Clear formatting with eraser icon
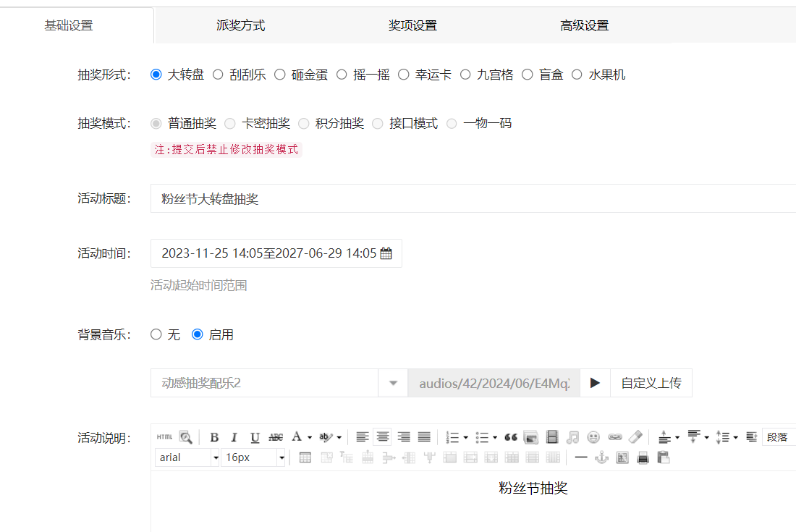Viewport: 796px width, 532px height. [x=635, y=437]
